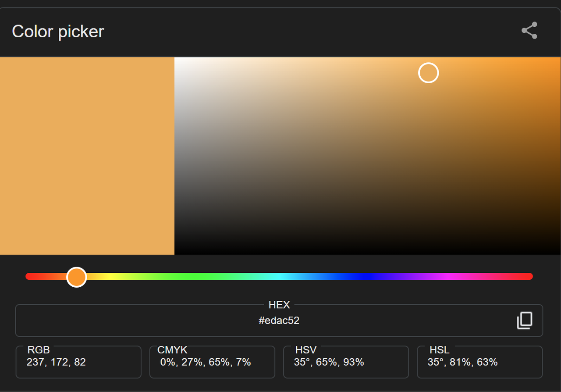Click the share icon
This screenshot has width=561, height=392.
click(529, 31)
